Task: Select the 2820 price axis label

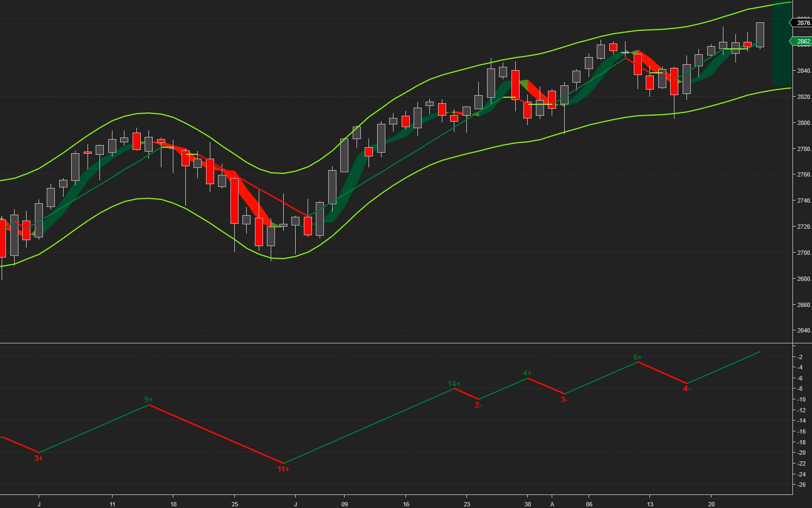Action: [804, 97]
